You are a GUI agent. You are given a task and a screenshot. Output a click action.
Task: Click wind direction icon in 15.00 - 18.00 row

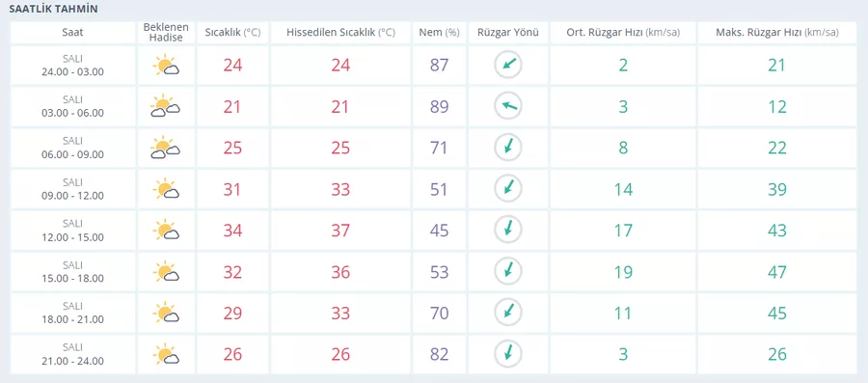[x=508, y=271]
